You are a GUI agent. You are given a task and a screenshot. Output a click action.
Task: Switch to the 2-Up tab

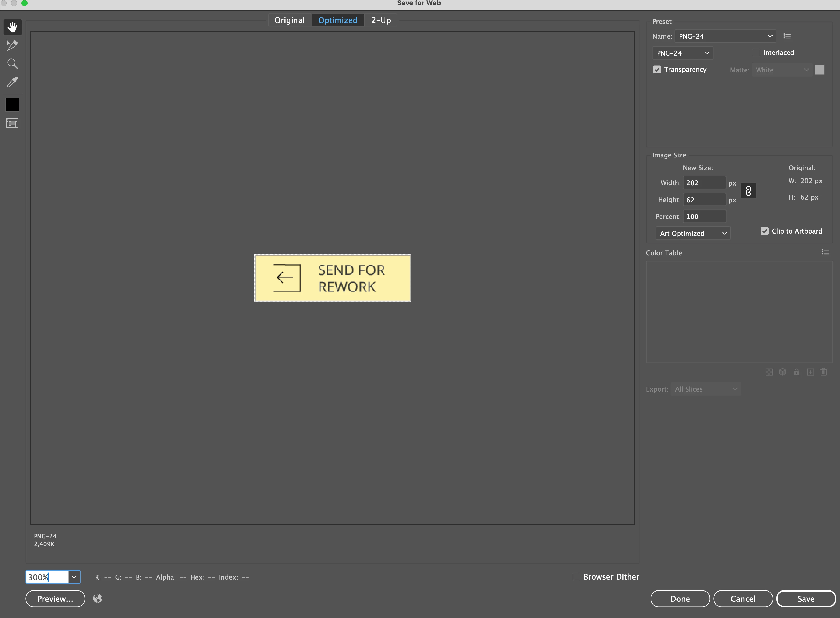381,20
